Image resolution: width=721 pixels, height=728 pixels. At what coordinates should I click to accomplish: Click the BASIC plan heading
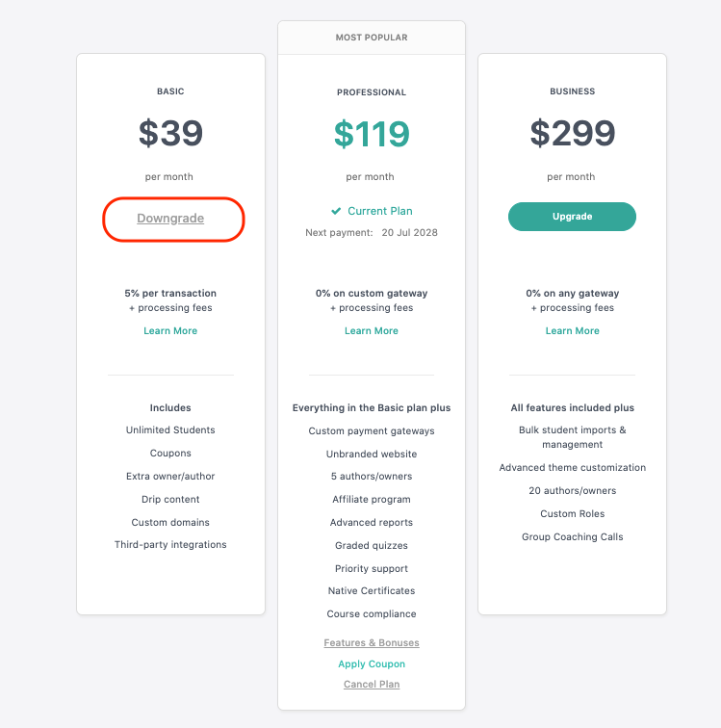170,91
